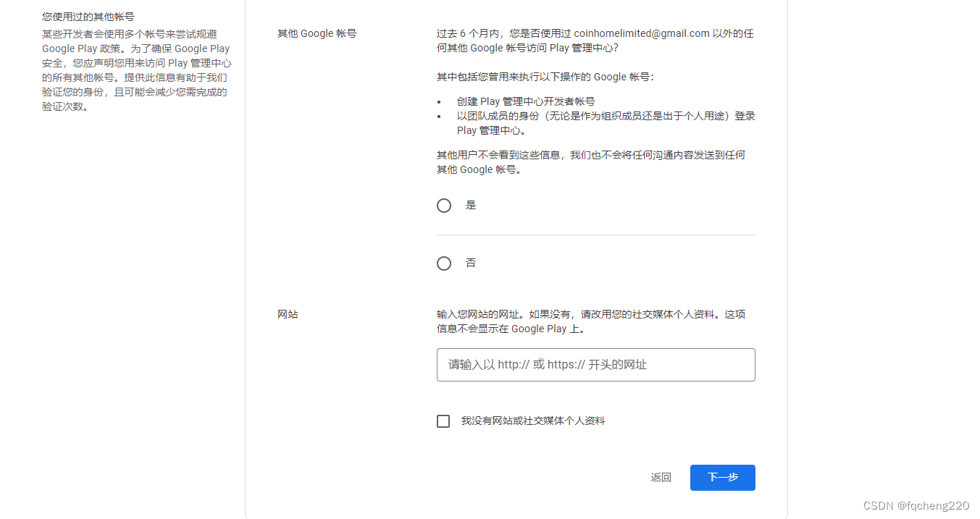Screen dimensions: 980x519
Task: Click the 网站 section label
Action: pos(288,313)
